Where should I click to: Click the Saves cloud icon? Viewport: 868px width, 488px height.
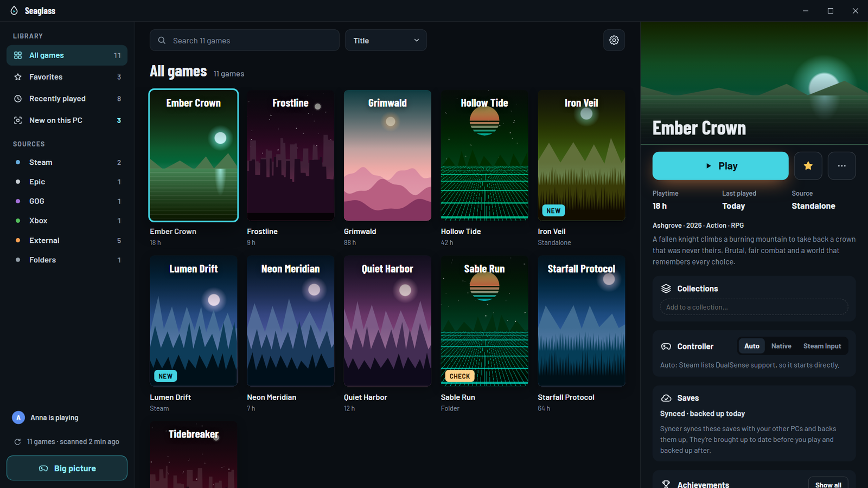pyautogui.click(x=666, y=398)
